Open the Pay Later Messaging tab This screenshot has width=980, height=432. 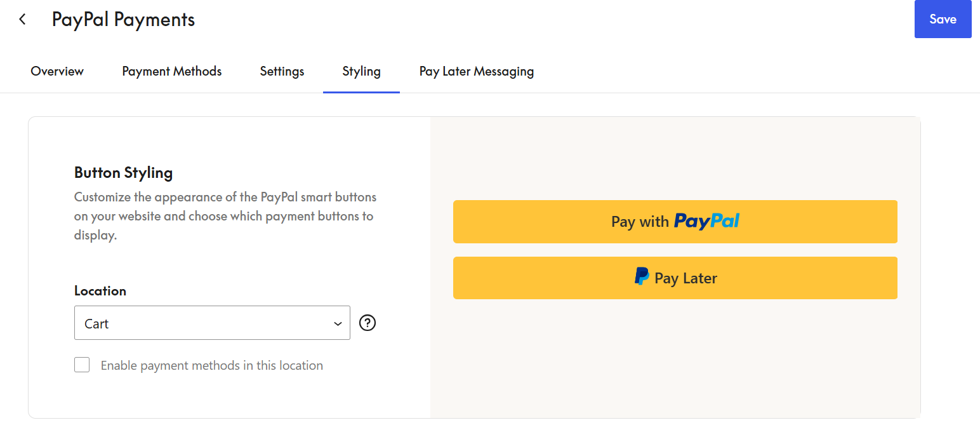(476, 71)
